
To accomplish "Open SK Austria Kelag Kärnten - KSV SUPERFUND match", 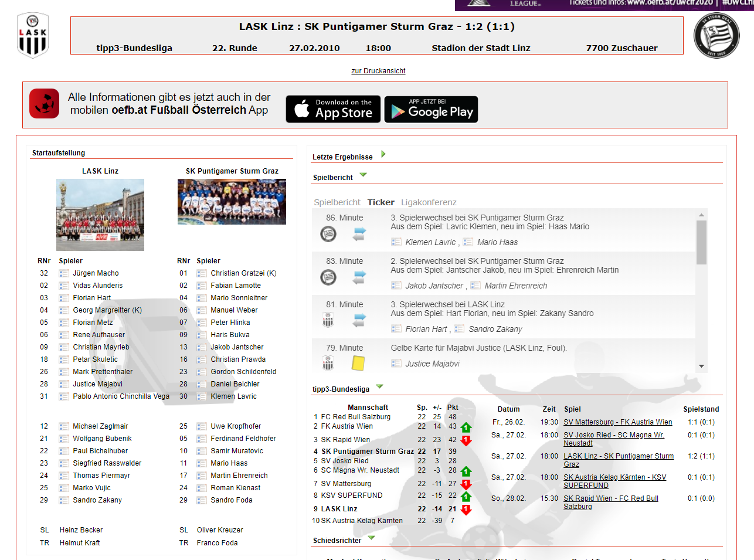I will tap(615, 481).
